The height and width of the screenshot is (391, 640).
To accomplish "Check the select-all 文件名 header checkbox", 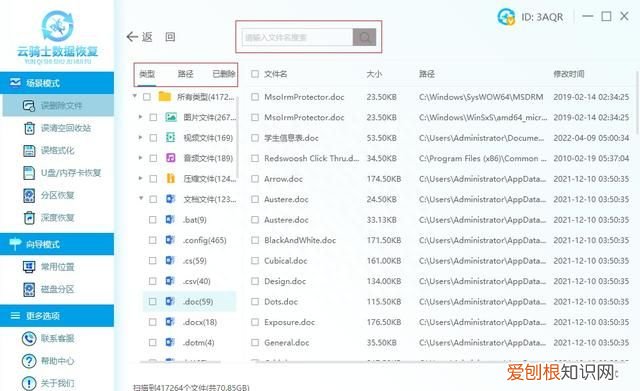I will click(x=255, y=74).
